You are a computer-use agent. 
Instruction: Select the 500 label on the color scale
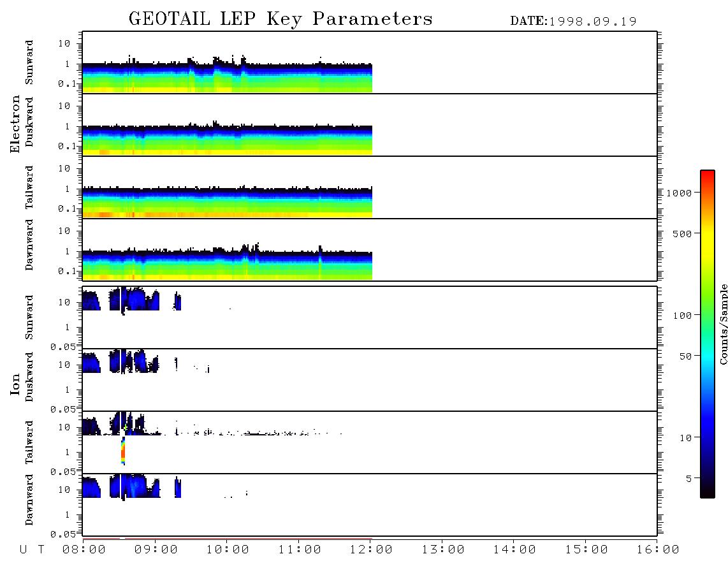pyautogui.click(x=683, y=233)
